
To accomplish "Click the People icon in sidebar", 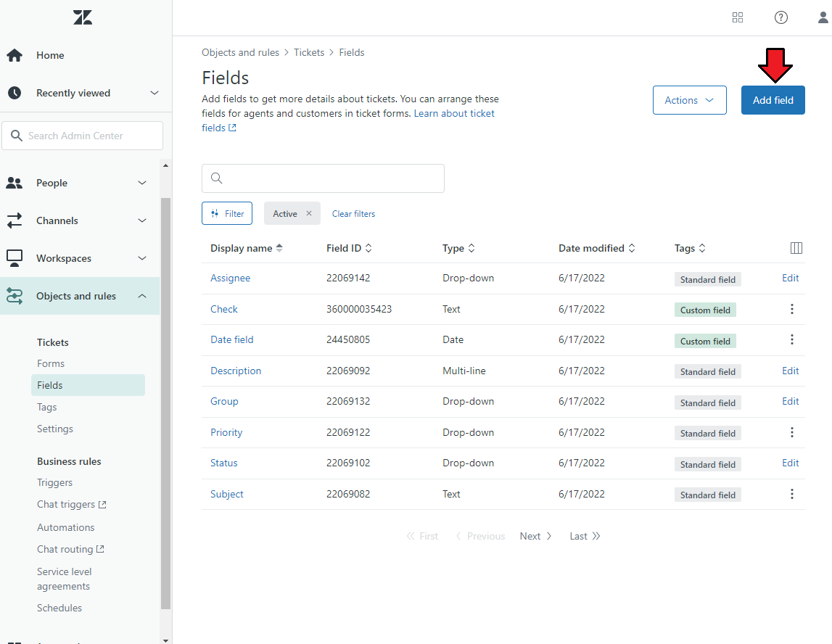I will point(15,183).
